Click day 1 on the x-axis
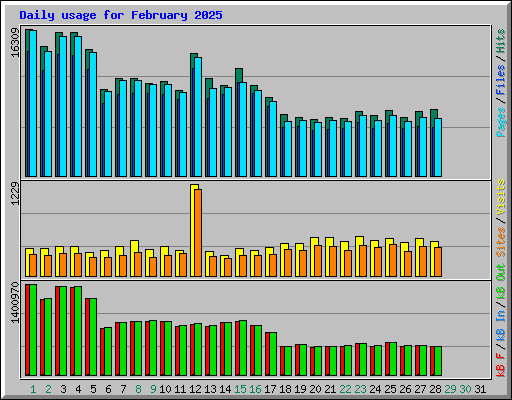 point(33,389)
